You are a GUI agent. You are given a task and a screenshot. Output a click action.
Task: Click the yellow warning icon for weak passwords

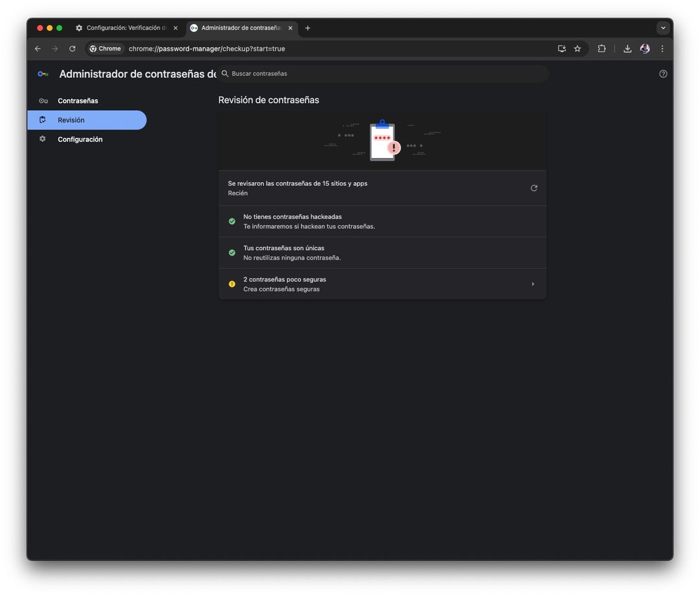(231, 284)
